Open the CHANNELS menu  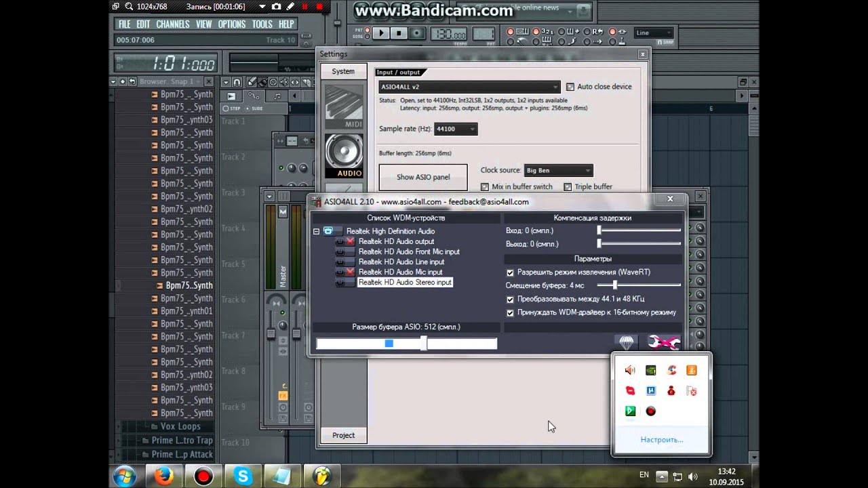pyautogui.click(x=173, y=24)
